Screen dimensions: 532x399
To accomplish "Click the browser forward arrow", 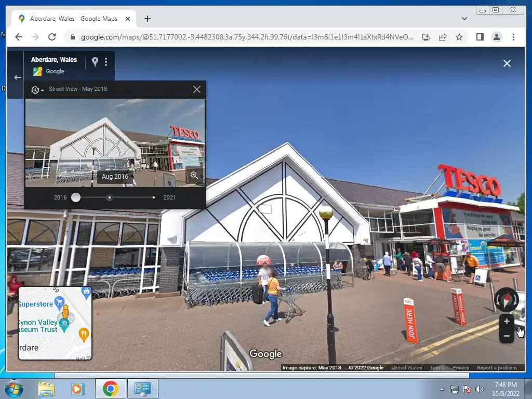I will coord(35,37).
